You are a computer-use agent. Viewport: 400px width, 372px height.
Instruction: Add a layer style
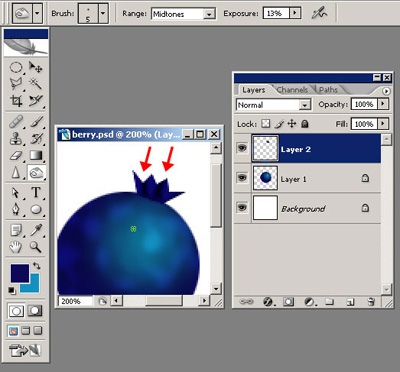click(x=268, y=302)
